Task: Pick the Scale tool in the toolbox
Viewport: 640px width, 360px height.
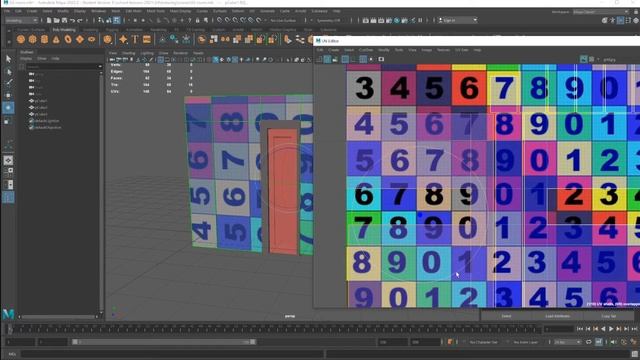Action: pos(8,121)
